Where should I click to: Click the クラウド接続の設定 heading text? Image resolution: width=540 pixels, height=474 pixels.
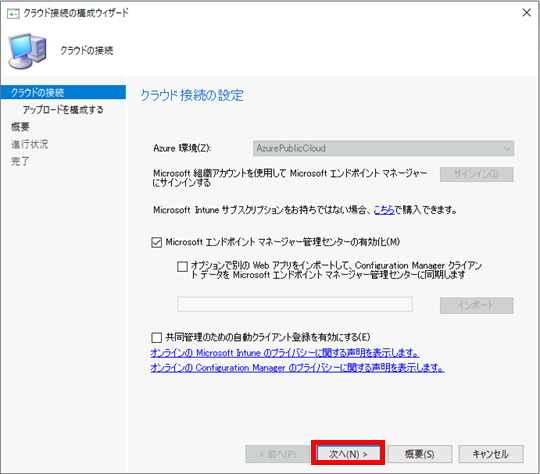[x=192, y=95]
